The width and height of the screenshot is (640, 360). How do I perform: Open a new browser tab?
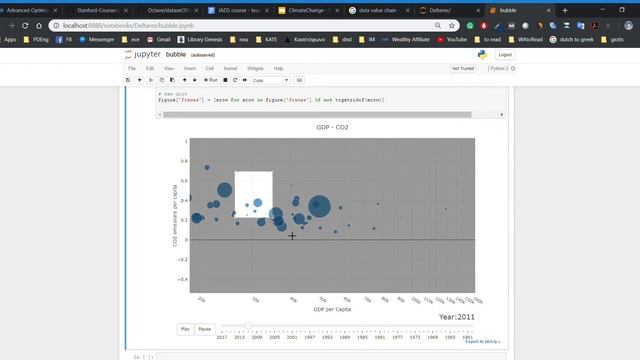point(565,10)
